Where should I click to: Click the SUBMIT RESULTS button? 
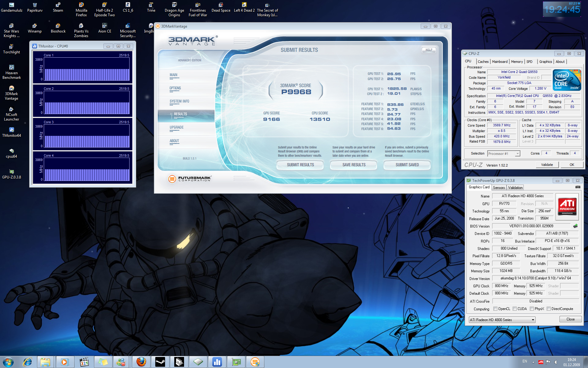pos(300,165)
